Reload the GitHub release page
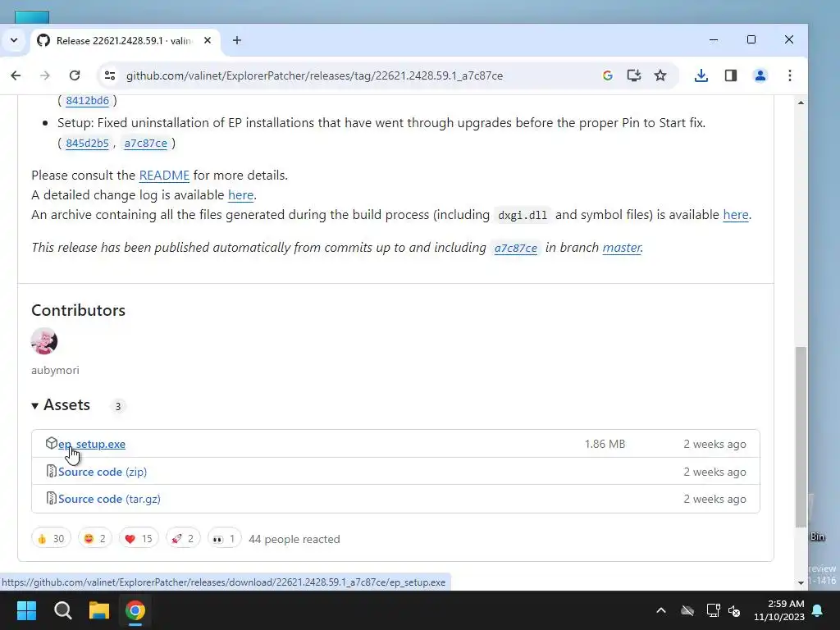Viewport: 840px width, 630px height. pos(75,75)
